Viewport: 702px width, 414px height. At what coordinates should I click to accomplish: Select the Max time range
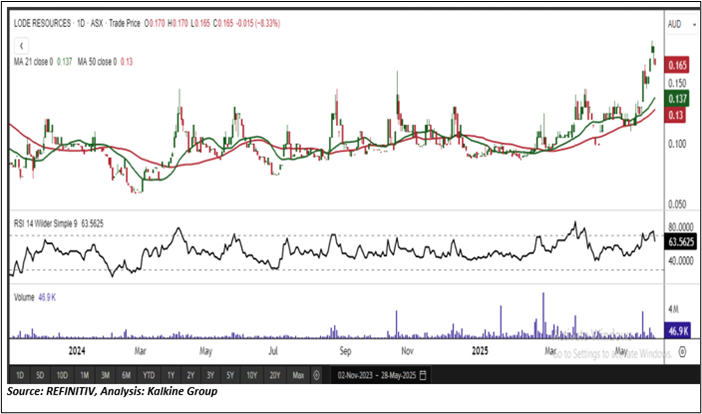pos(298,375)
